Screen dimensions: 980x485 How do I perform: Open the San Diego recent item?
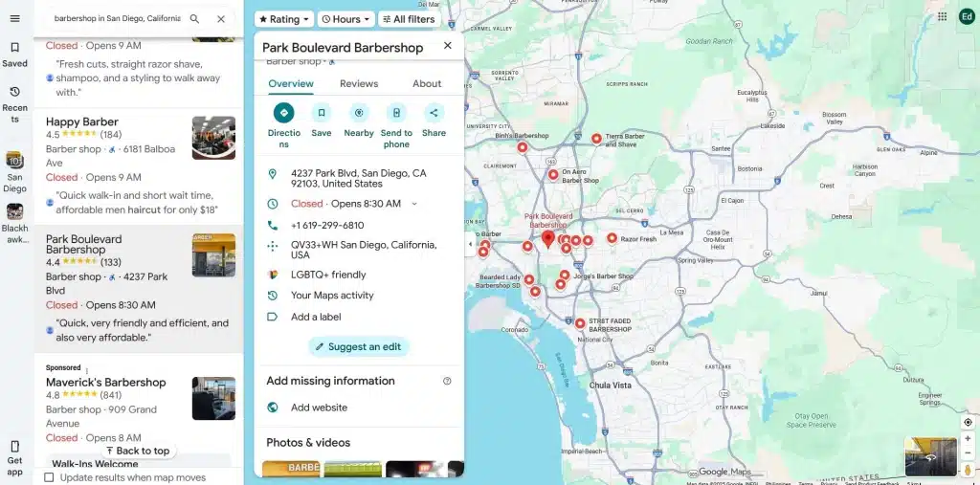click(15, 172)
